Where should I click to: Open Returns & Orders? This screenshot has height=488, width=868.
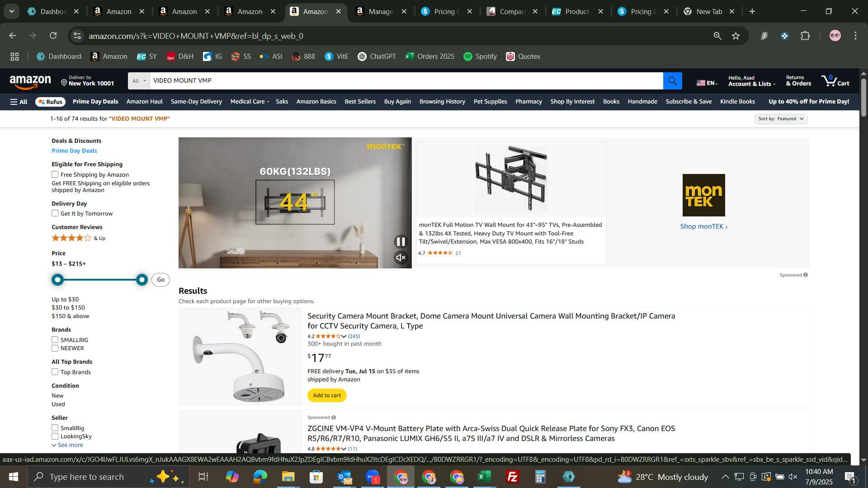(x=798, y=81)
